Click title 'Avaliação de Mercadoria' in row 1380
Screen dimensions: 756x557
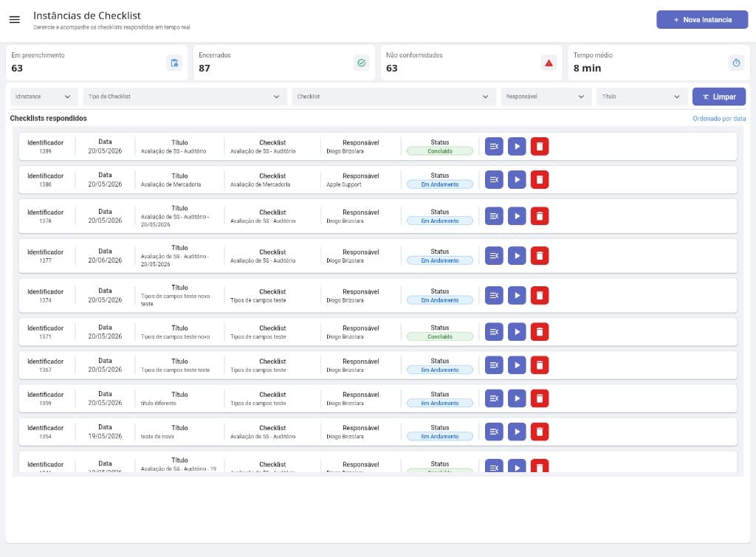pyautogui.click(x=171, y=184)
